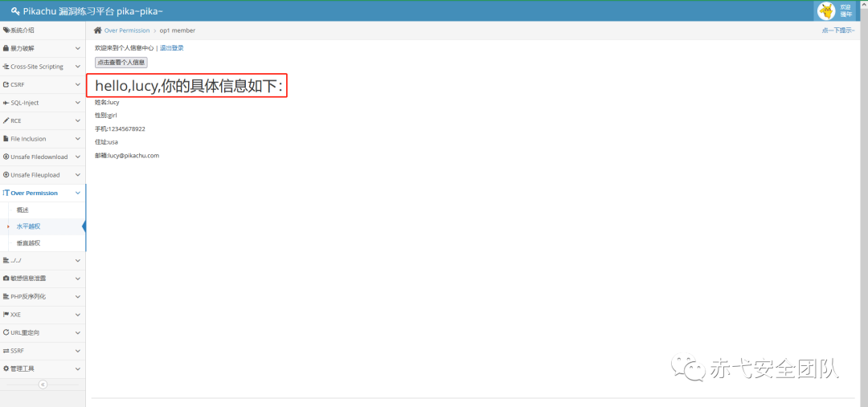Click the gear icon beside 管理工具
The width and height of the screenshot is (868, 407).
6,368
